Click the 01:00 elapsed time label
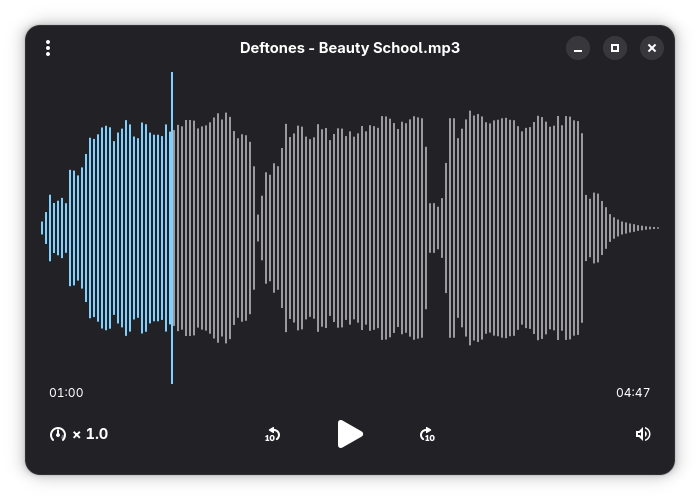Viewport: 700px width, 500px height. point(66,392)
